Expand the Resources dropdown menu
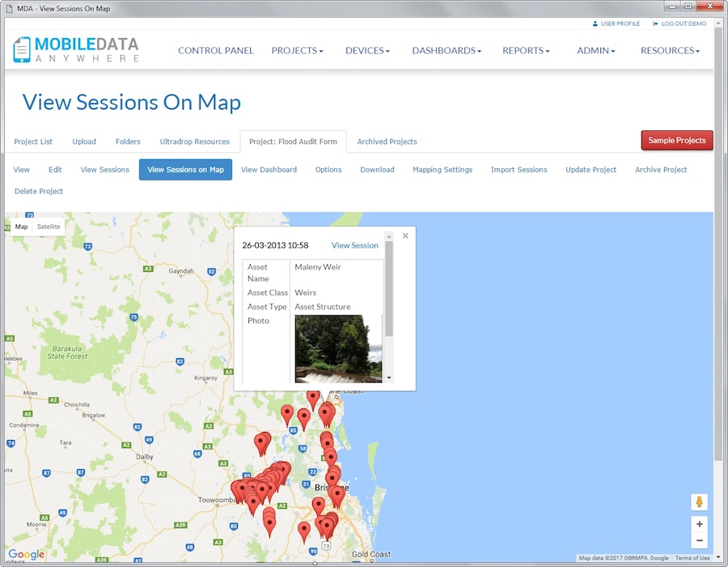 (x=670, y=50)
